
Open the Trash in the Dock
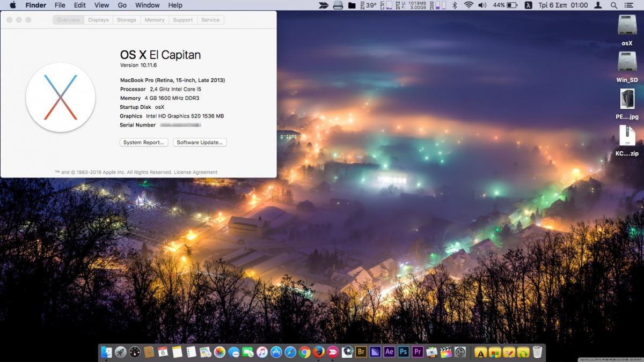click(538, 352)
